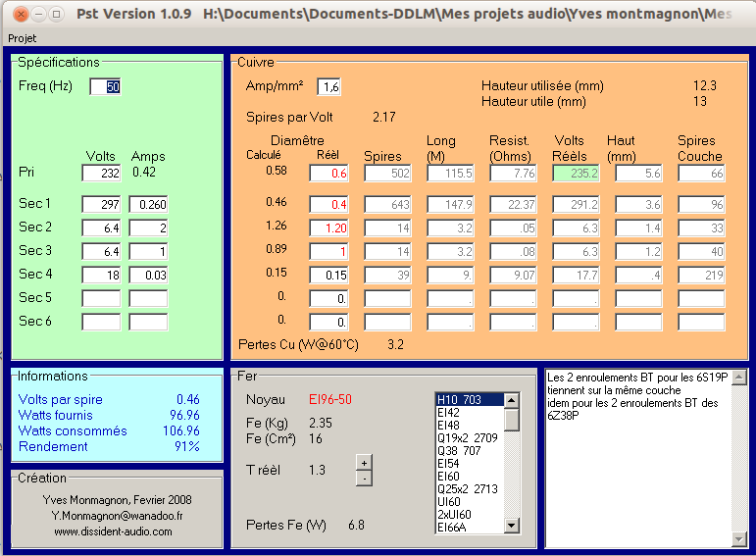Click the Sec 4 Amps field
The width and height of the screenshot is (756, 556).
pos(148,276)
